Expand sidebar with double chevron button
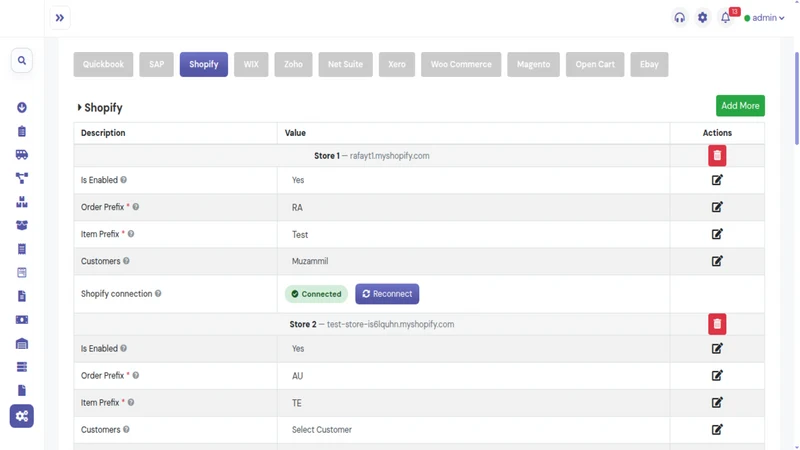The image size is (800, 450). (x=60, y=18)
